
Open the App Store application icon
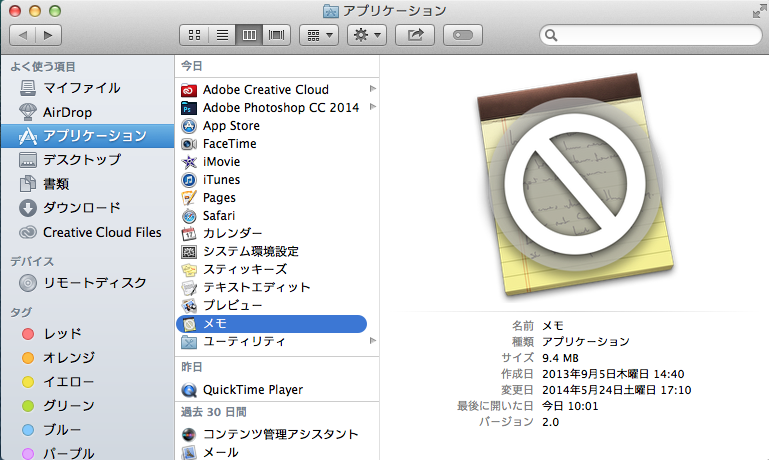189,126
